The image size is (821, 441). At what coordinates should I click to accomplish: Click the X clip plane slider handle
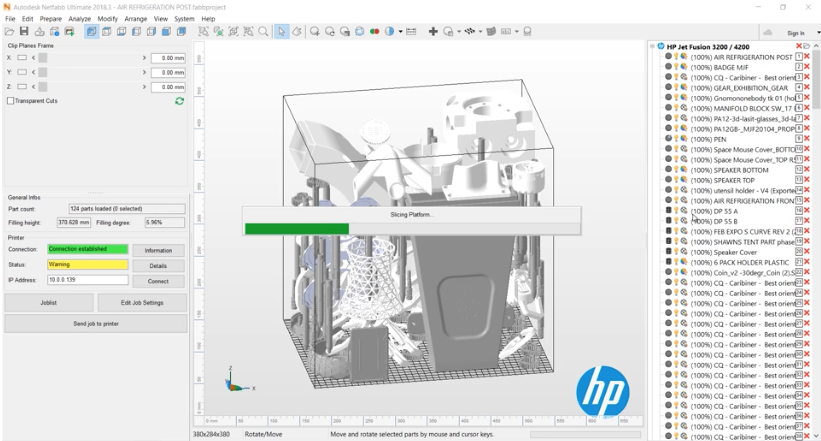pos(43,58)
